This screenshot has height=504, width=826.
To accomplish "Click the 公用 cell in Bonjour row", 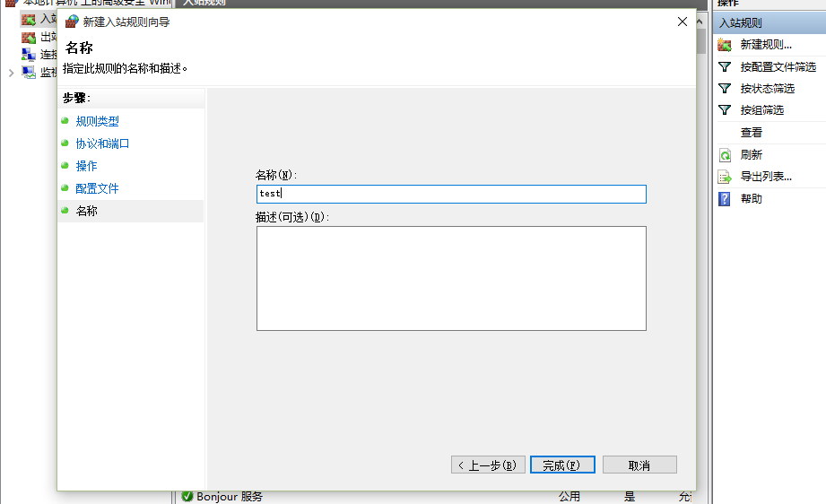I will tap(570, 497).
